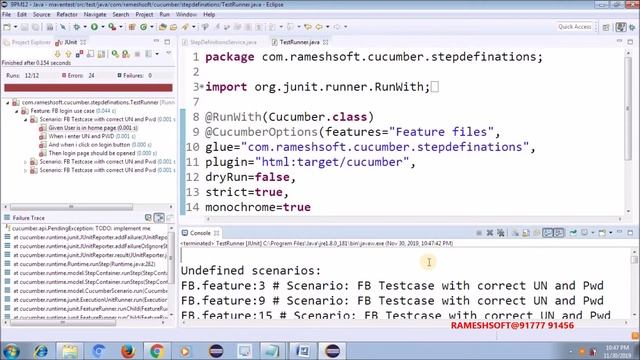Open Console display selected console dropdown
640x360 pixels.
593,233
